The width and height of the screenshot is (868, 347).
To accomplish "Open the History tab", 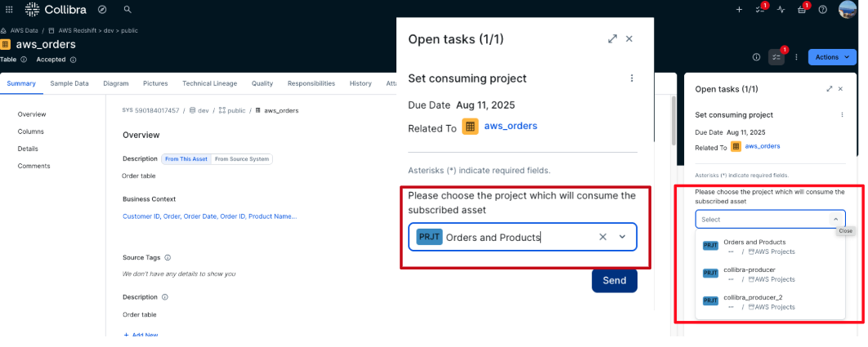I will point(360,83).
